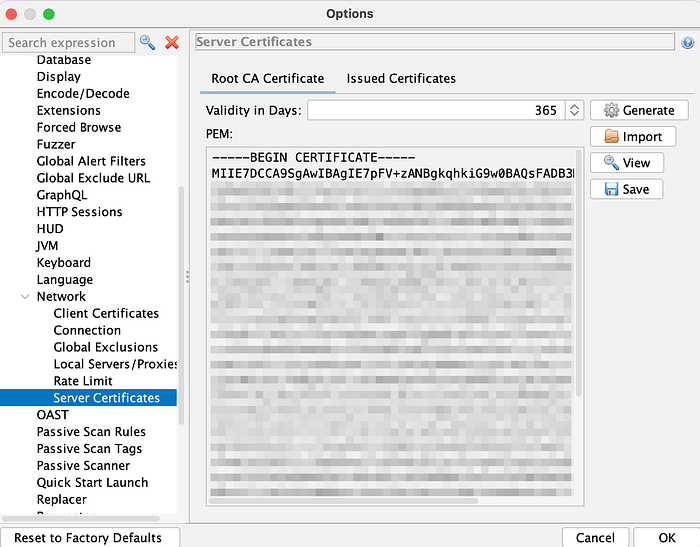The image size is (700, 547).
Task: Collapse the Network tree node
Action: (x=25, y=296)
